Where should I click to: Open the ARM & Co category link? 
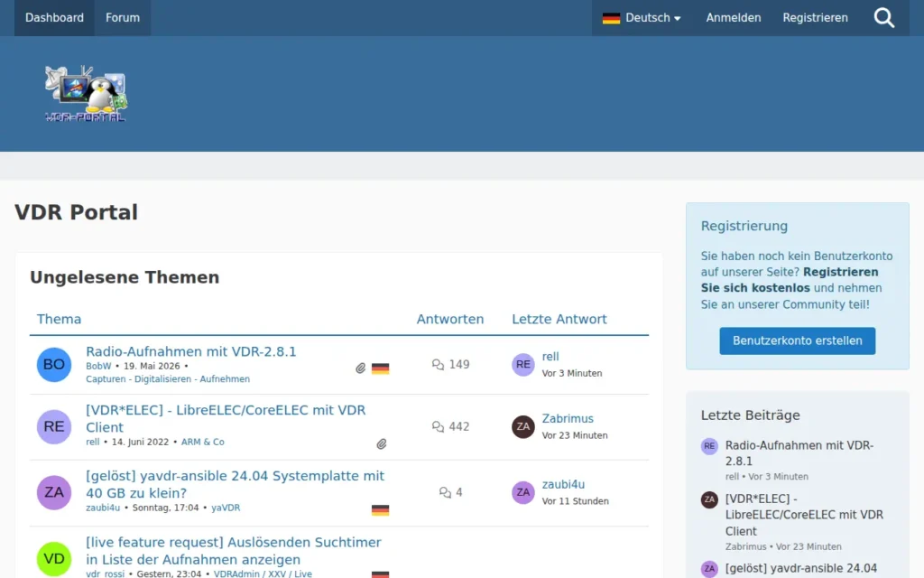point(203,442)
